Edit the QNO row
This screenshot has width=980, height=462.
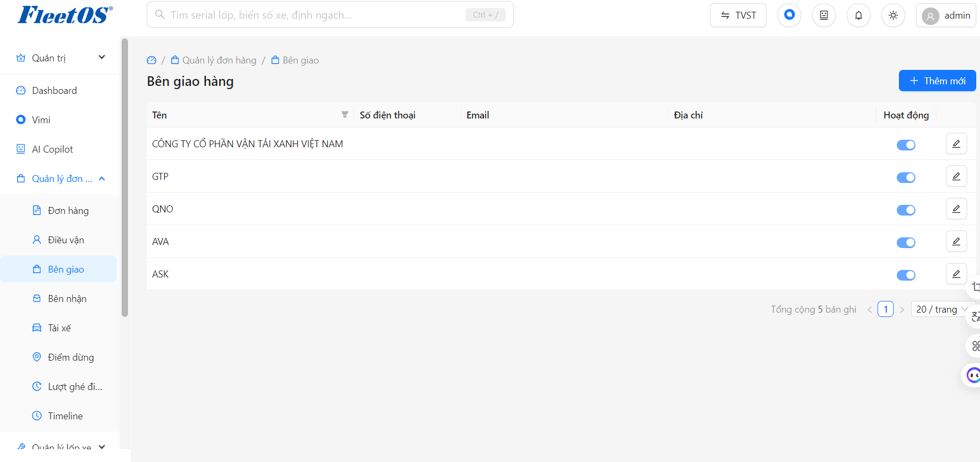[x=956, y=209]
